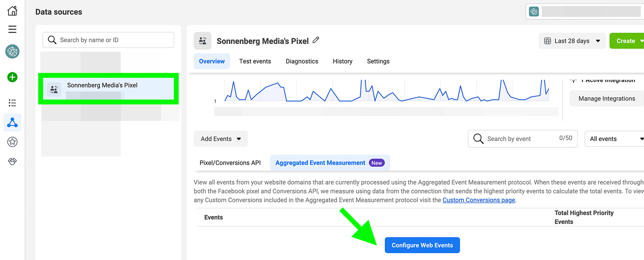Click the Events column header

tap(213, 217)
